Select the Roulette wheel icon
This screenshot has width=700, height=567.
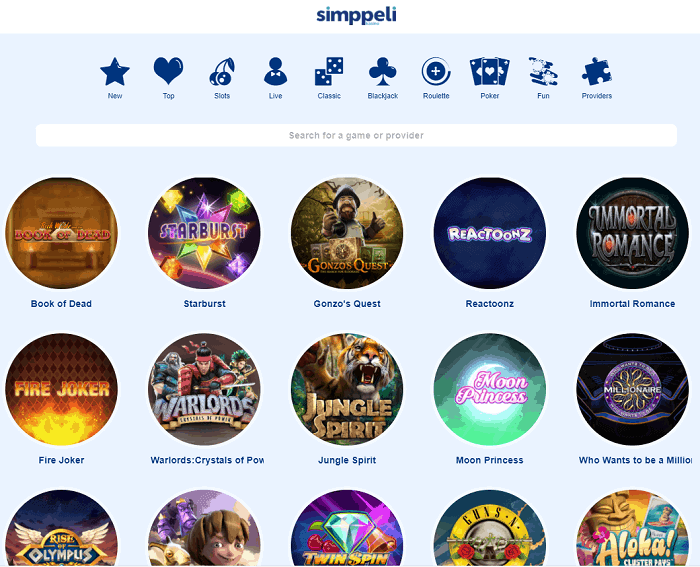coord(436,71)
